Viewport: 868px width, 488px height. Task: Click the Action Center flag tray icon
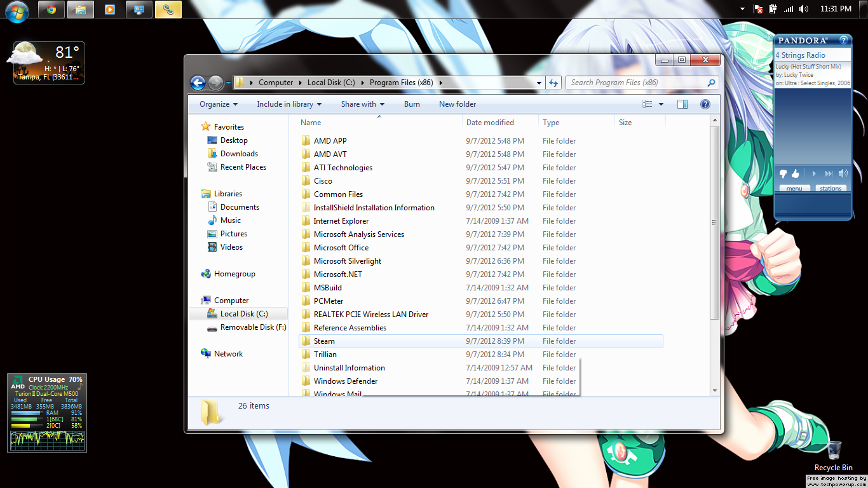[x=758, y=9]
